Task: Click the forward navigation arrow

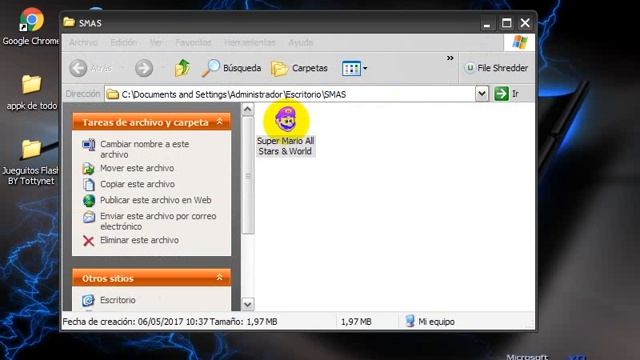Action: pos(144,68)
